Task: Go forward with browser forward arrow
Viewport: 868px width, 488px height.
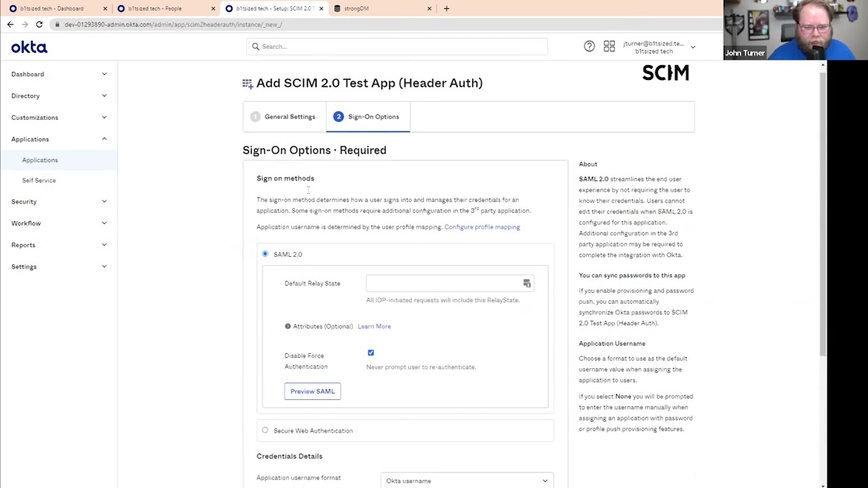Action: (25, 24)
